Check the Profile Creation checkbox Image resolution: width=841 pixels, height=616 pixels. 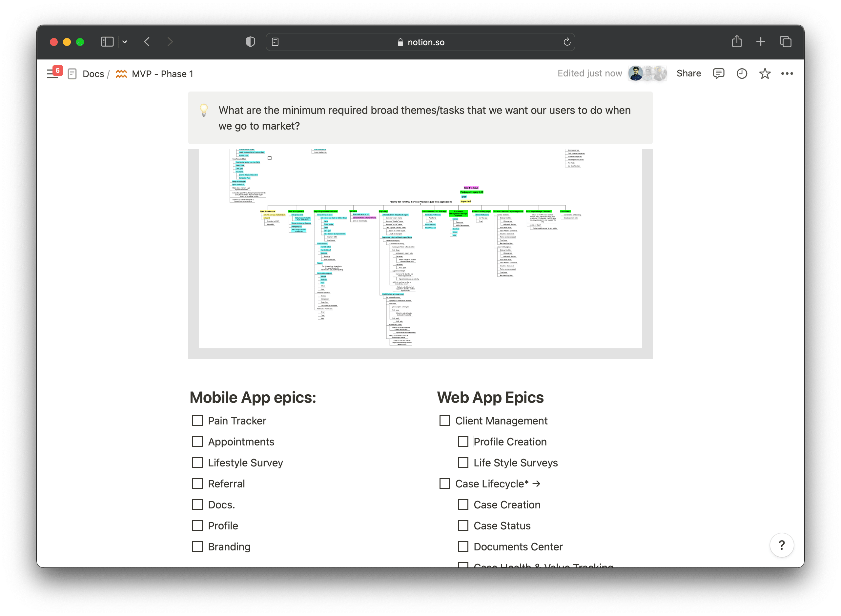coord(463,441)
